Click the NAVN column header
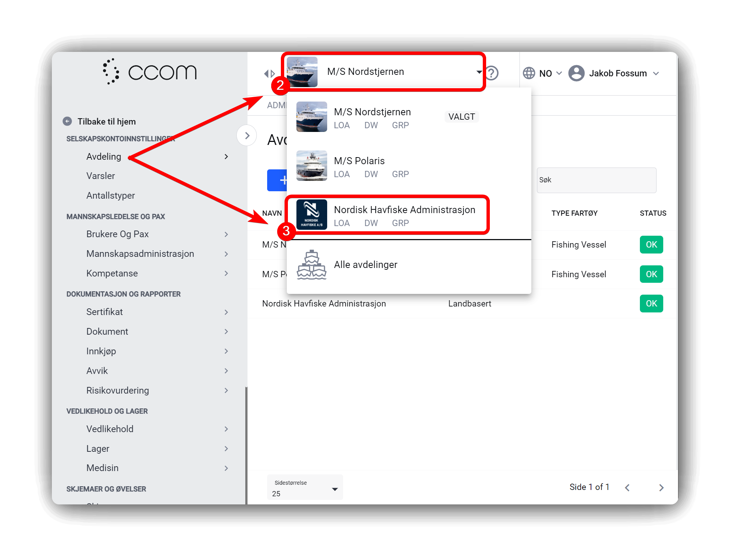 [x=272, y=213]
